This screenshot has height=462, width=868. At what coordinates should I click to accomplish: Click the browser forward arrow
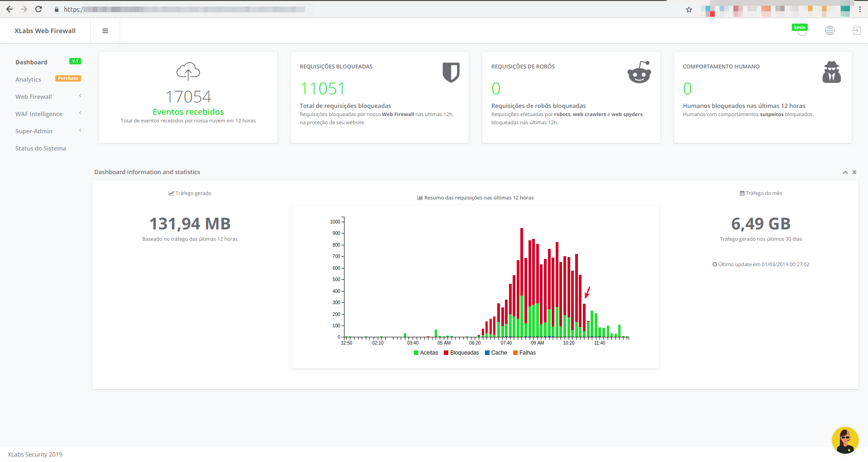point(24,9)
